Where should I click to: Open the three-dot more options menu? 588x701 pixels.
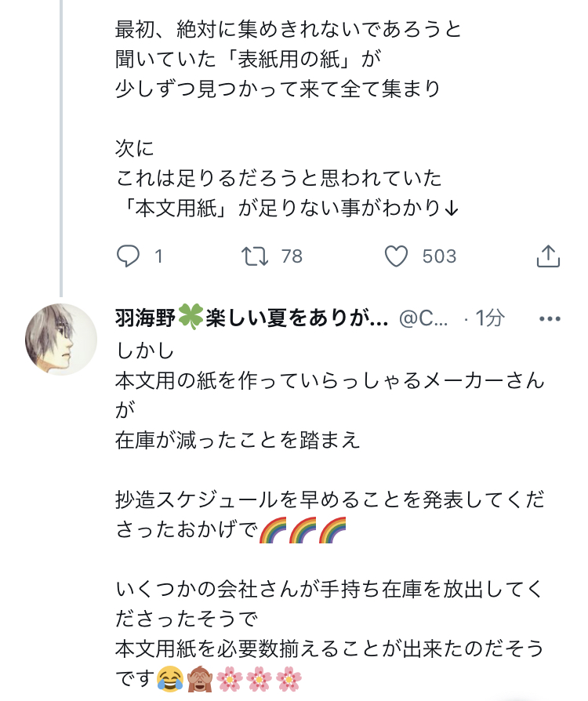[x=550, y=318]
